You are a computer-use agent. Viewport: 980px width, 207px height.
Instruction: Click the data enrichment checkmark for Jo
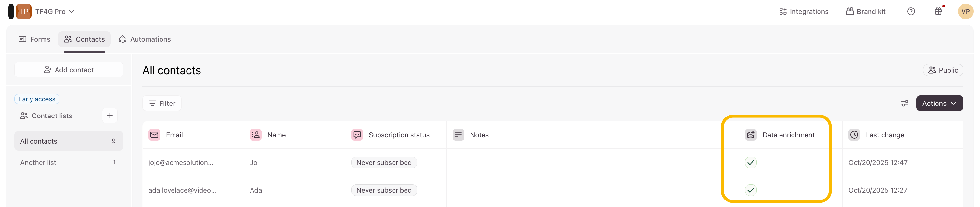pos(751,163)
